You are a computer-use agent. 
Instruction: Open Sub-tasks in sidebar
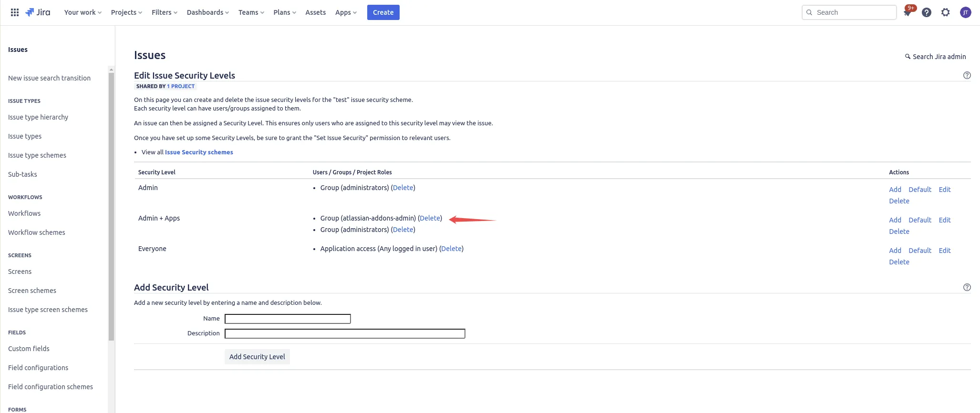tap(22, 174)
